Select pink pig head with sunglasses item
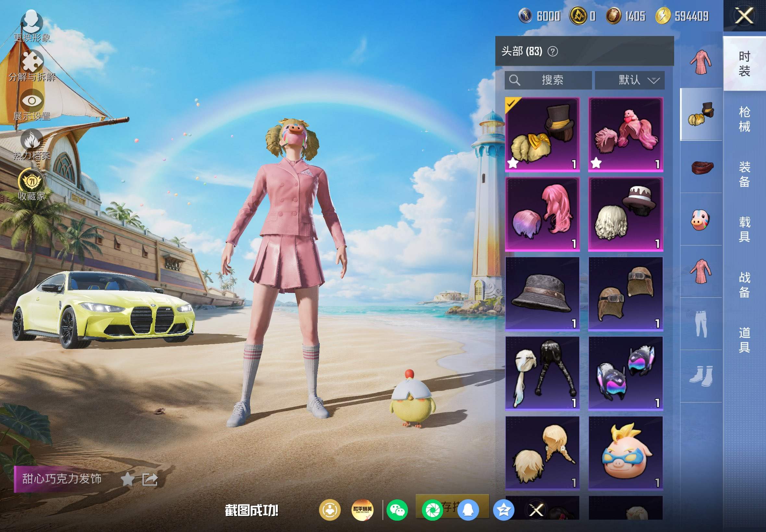This screenshot has height=532, width=766. coord(625,453)
